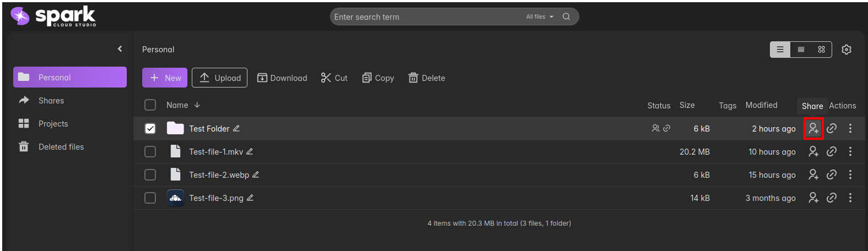The height and width of the screenshot is (251, 868).
Task: Open Shares in the sidebar
Action: click(51, 101)
